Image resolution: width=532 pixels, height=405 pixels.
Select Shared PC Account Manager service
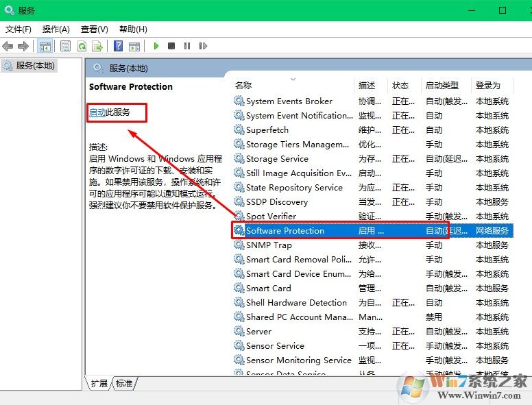tap(373, 317)
